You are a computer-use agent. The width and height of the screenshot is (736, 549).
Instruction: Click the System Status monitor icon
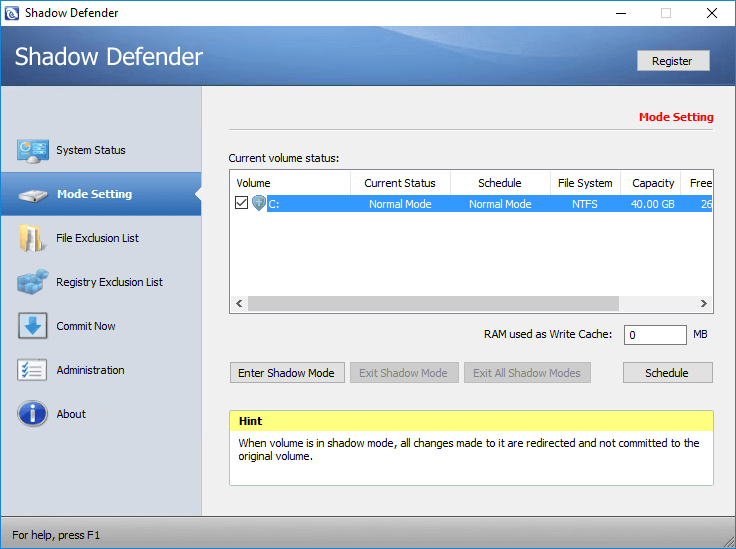tap(32, 151)
